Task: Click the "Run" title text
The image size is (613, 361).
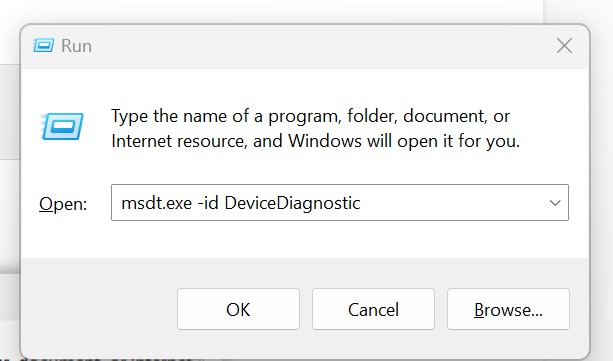Action: (x=77, y=46)
